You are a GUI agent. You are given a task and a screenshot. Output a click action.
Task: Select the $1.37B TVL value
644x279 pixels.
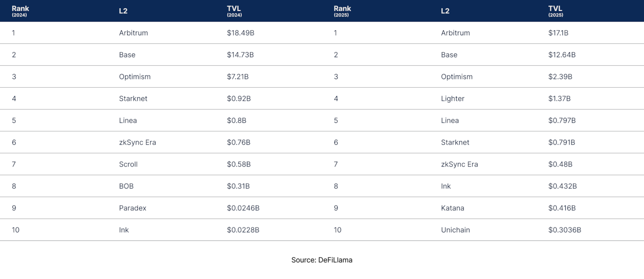pos(559,99)
